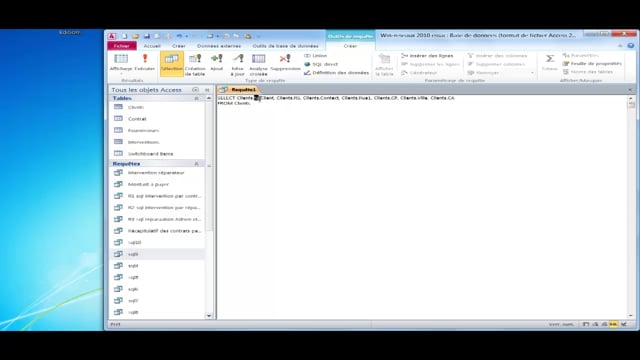Image resolution: width=640 pixels, height=360 pixels.
Task: Switch to Design view in status bar
Action: tap(624, 324)
